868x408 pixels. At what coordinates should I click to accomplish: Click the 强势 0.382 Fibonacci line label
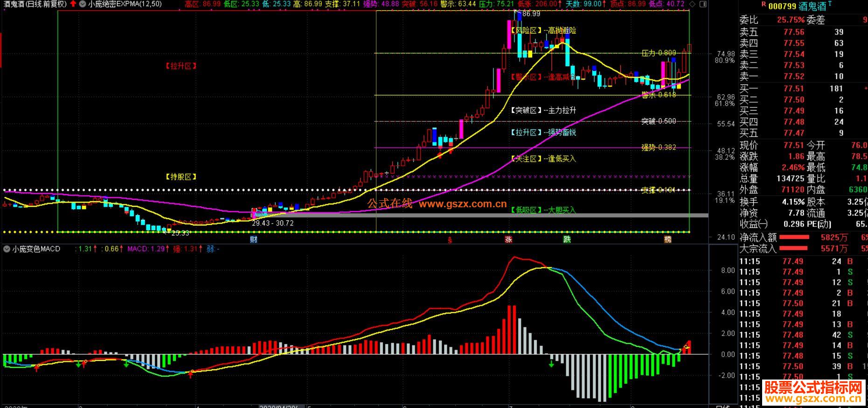(659, 148)
